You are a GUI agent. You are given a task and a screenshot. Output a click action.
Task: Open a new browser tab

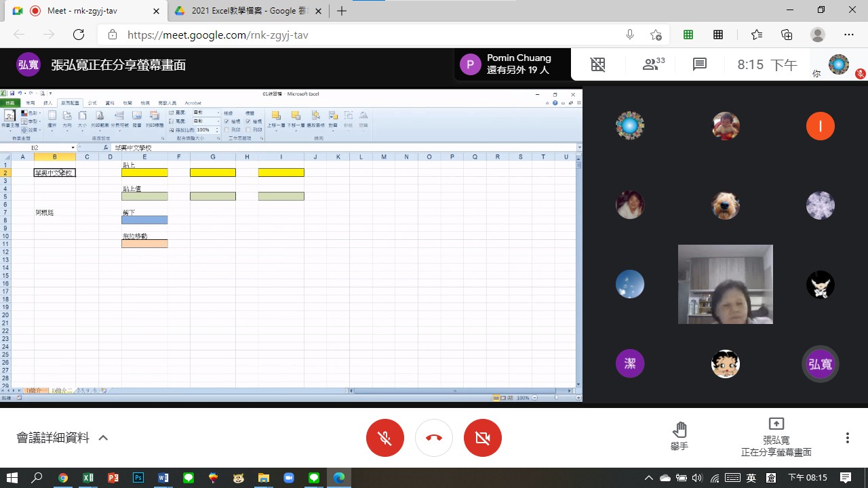[342, 11]
